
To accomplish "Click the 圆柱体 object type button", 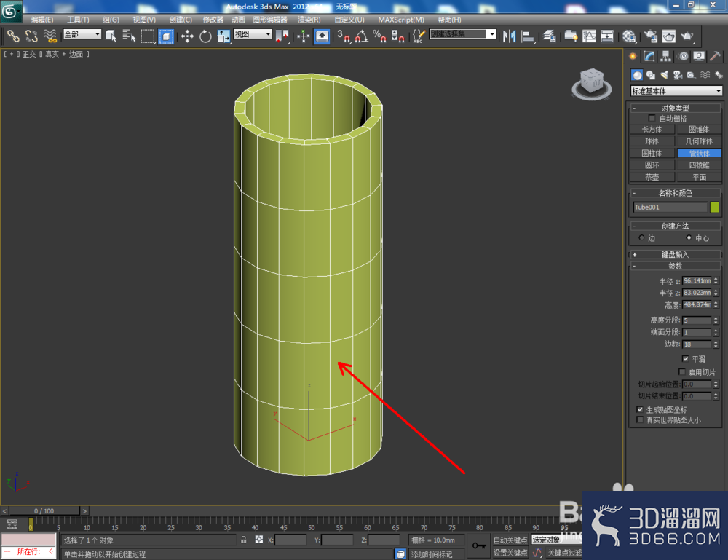I will point(652,153).
